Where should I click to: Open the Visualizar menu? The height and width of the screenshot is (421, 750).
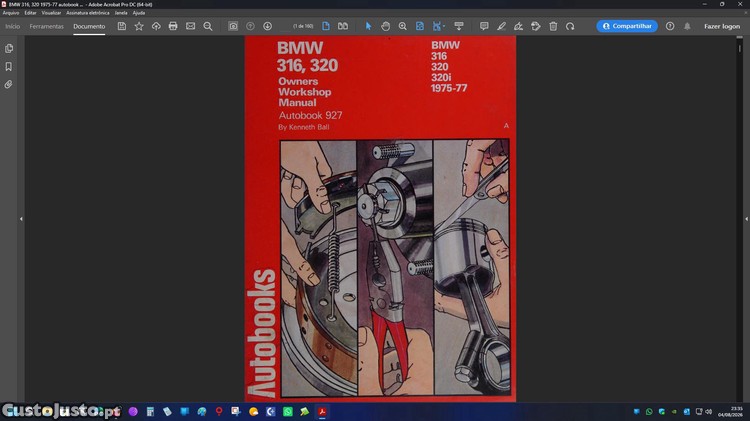click(x=51, y=13)
